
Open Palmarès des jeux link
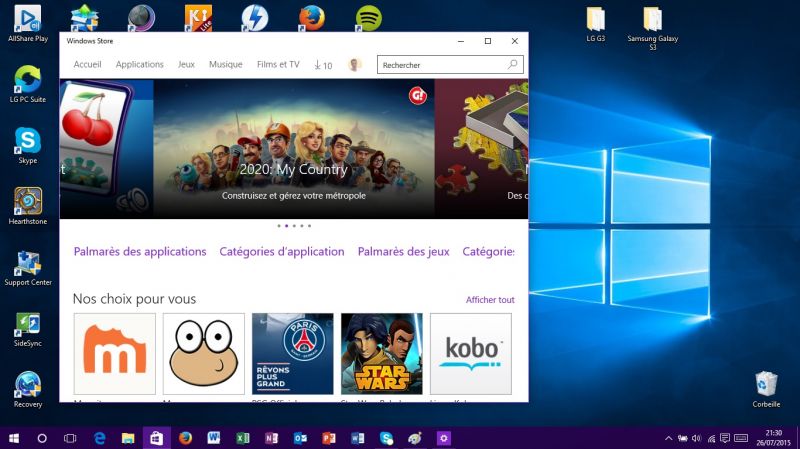coord(404,252)
